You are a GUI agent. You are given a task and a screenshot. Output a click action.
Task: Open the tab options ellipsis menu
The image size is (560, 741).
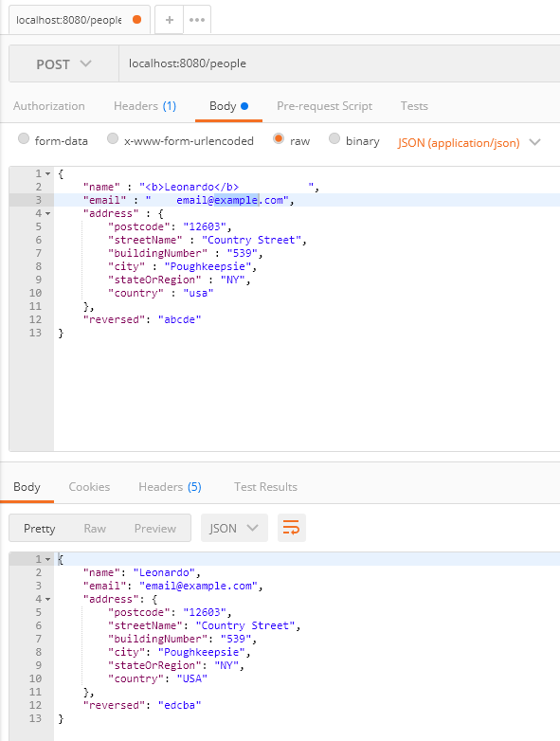(x=196, y=20)
